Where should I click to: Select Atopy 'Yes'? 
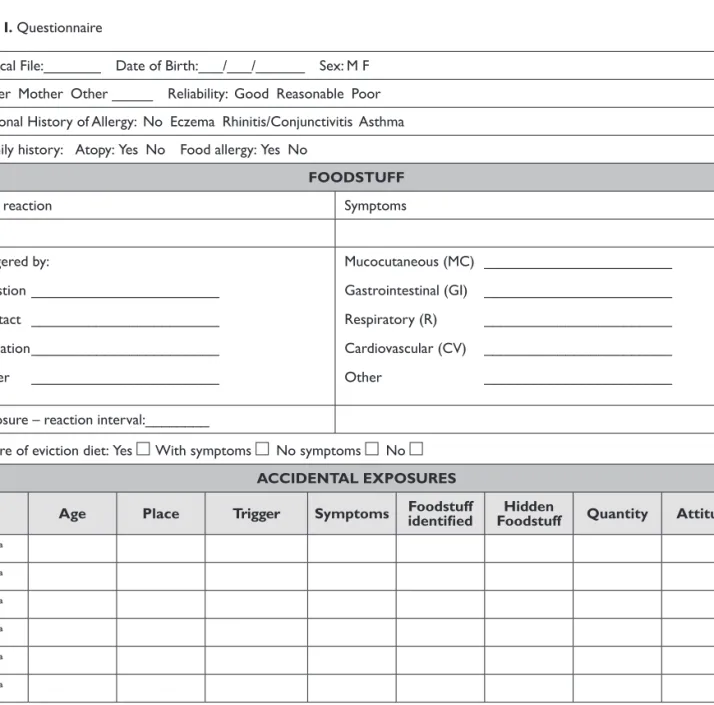tap(128, 150)
